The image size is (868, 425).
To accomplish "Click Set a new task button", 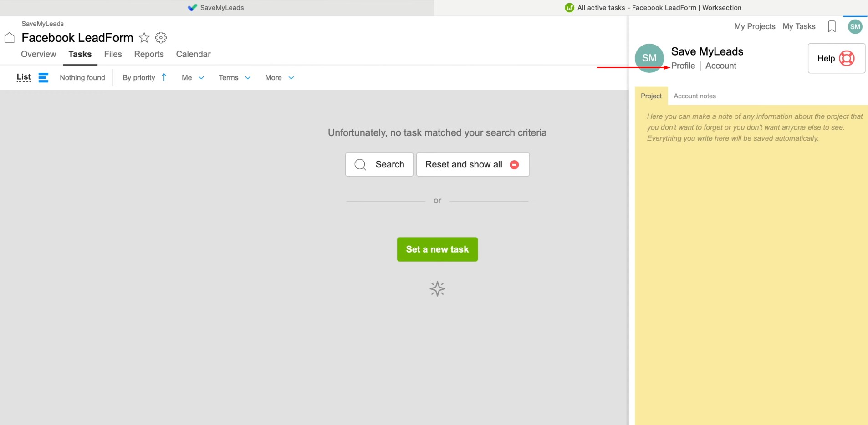I will (x=437, y=249).
